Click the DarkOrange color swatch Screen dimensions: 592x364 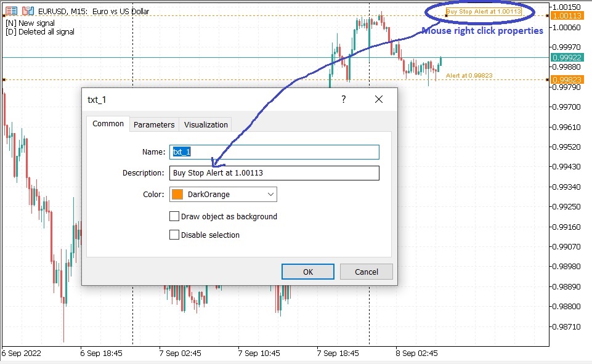click(179, 194)
